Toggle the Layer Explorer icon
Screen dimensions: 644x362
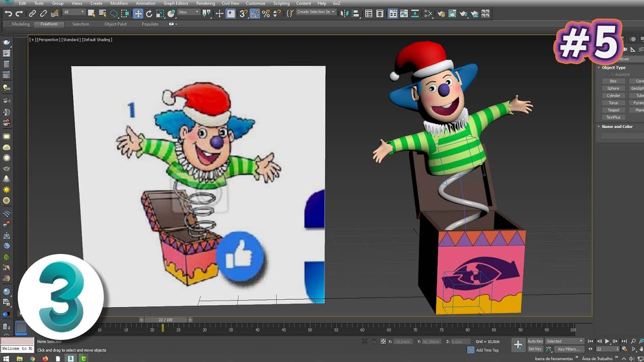[380, 14]
